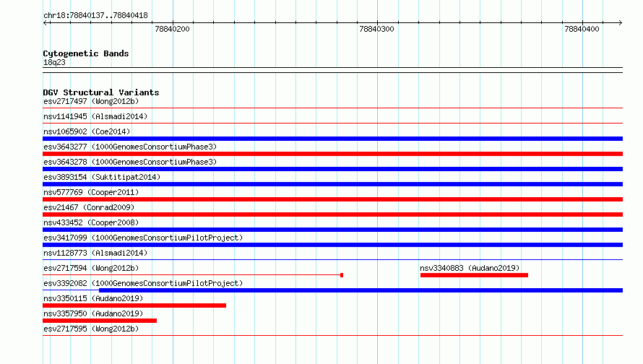
Task: Click the red bar of nsv3350115
Action: (x=134, y=305)
